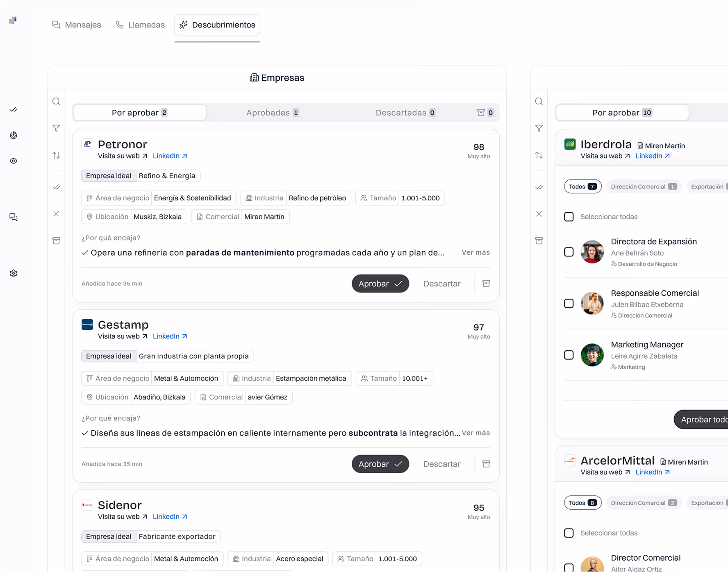The width and height of the screenshot is (728, 572).
Task: Open filter in the Empresas panel
Action: click(56, 128)
